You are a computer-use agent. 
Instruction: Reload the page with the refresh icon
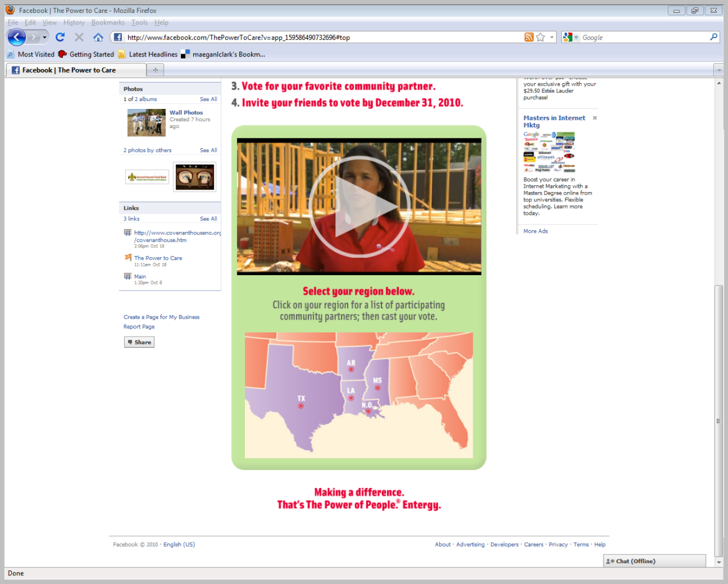(x=60, y=37)
